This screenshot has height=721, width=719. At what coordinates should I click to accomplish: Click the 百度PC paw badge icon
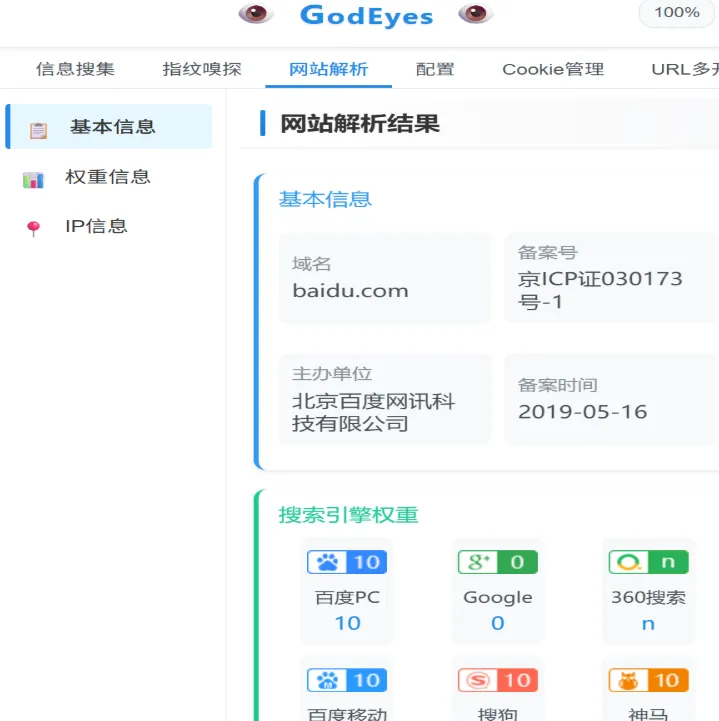coord(347,562)
